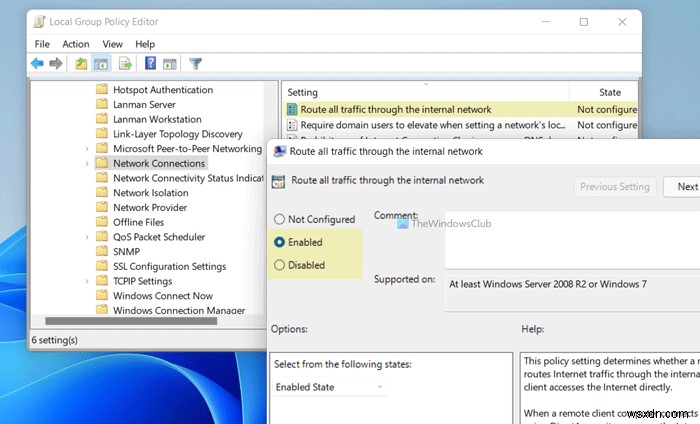This screenshot has width=700, height=424.
Task: Click the SNMP folder icon
Action: pos(102,251)
